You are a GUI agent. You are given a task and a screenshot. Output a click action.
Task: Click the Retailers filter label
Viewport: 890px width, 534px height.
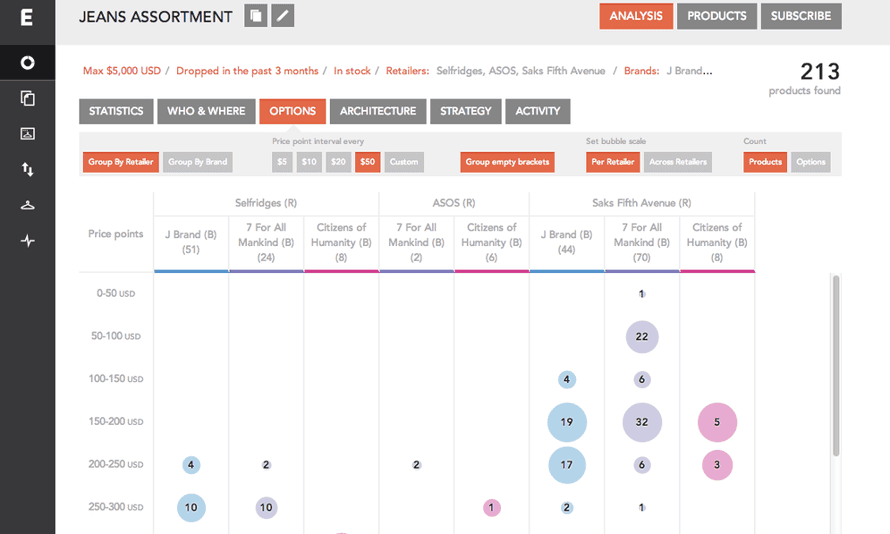coord(408,71)
